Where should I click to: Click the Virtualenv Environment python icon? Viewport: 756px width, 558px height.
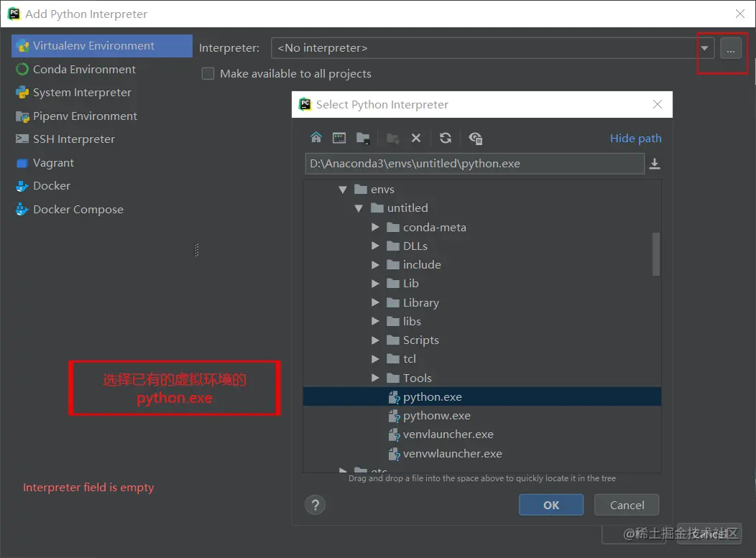pos(22,46)
